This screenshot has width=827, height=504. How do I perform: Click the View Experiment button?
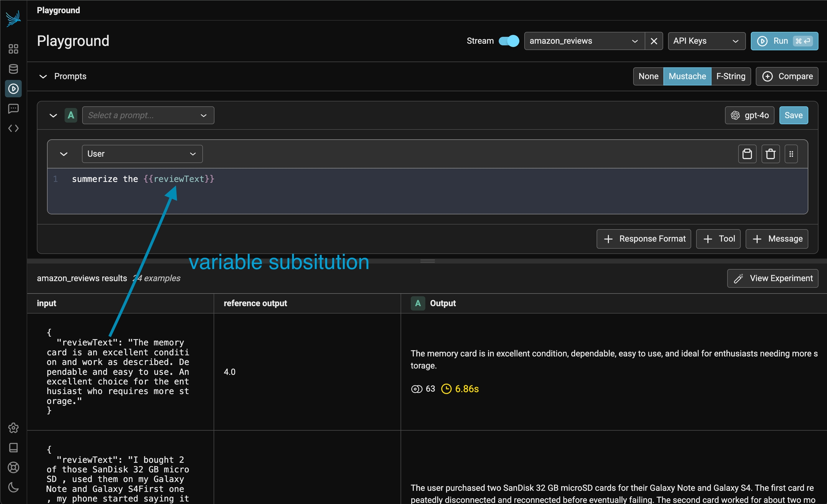pyautogui.click(x=772, y=278)
